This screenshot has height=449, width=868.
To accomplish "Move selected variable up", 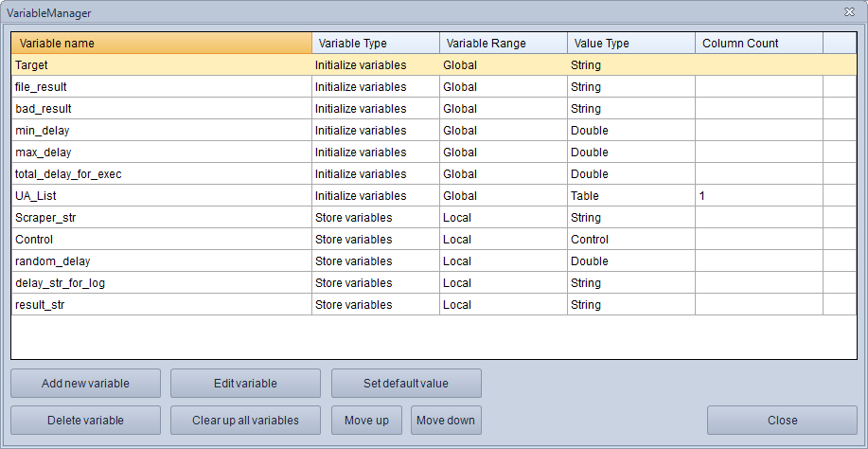I will 366,421.
